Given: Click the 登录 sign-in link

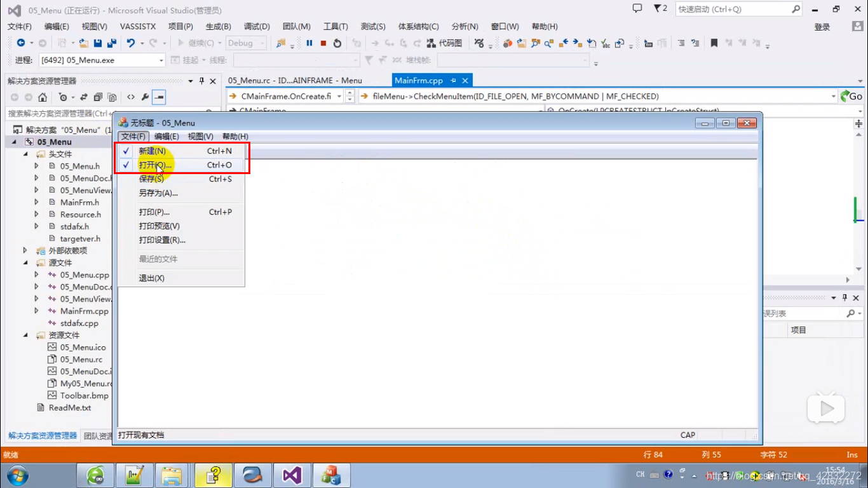Looking at the screenshot, I should (x=822, y=27).
